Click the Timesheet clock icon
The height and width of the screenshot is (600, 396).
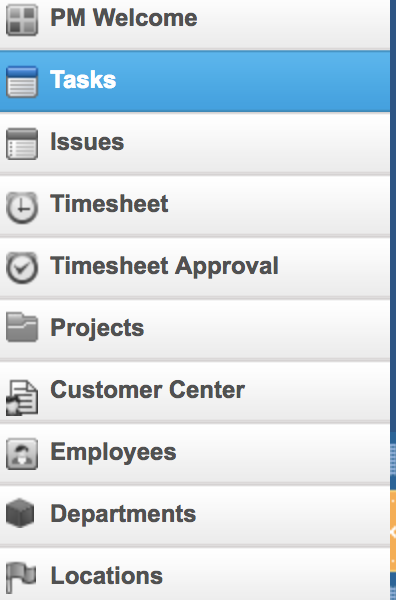pyautogui.click(x=22, y=207)
